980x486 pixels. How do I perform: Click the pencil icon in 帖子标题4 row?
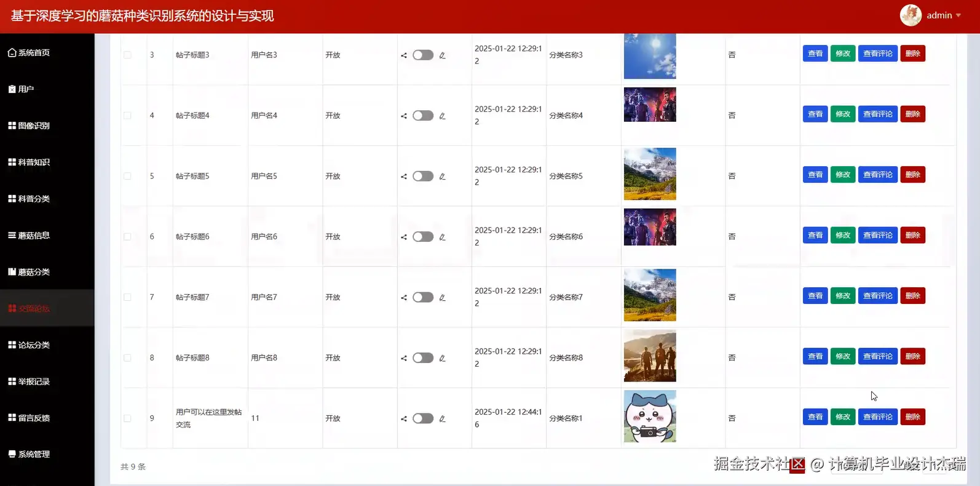[x=442, y=116]
